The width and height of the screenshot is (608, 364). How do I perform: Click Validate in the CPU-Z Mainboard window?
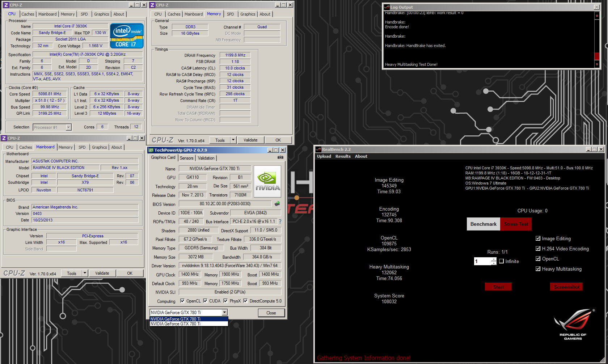(102, 273)
